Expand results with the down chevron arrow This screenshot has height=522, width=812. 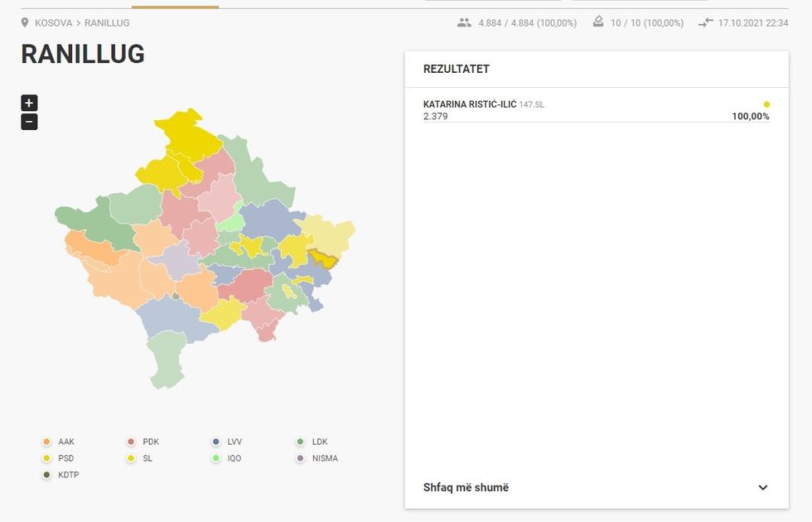[x=763, y=487]
